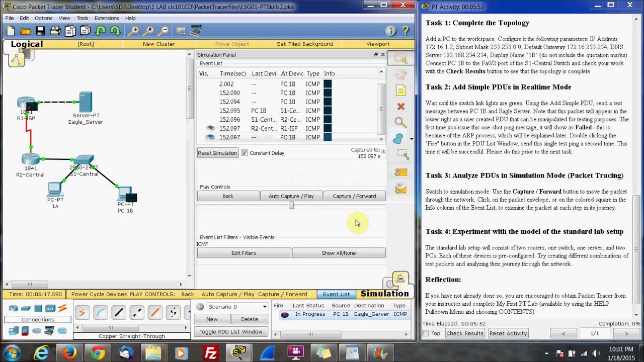Toggle visibility eye on R2-Cent... event row
644x362 pixels.
pyautogui.click(x=210, y=128)
